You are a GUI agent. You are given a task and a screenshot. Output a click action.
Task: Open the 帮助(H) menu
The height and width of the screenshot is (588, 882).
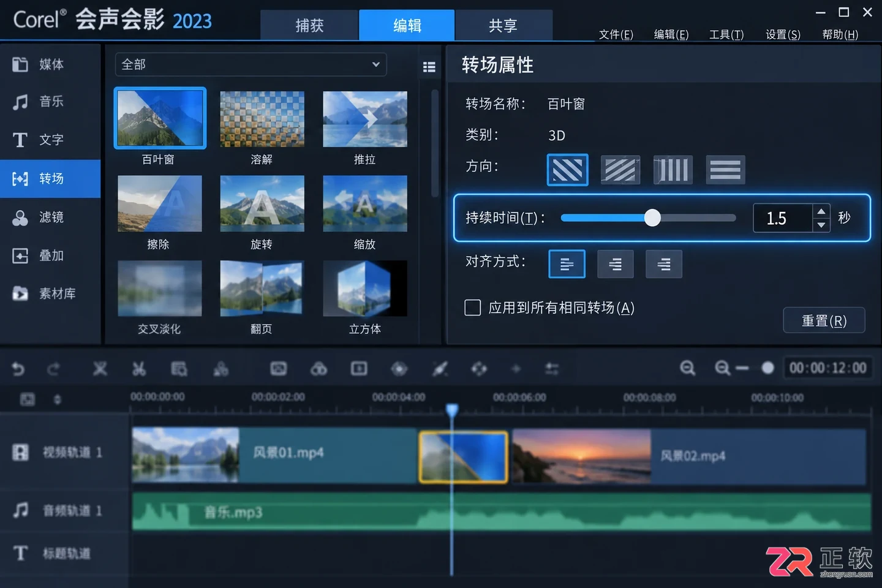840,34
